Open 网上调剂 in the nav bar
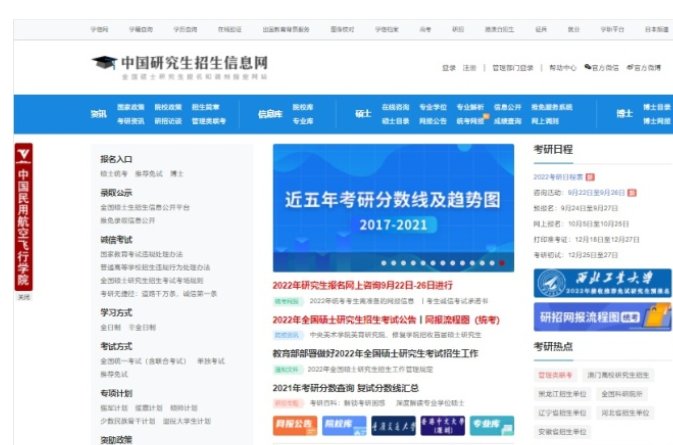The image size is (673, 445). pos(545,121)
